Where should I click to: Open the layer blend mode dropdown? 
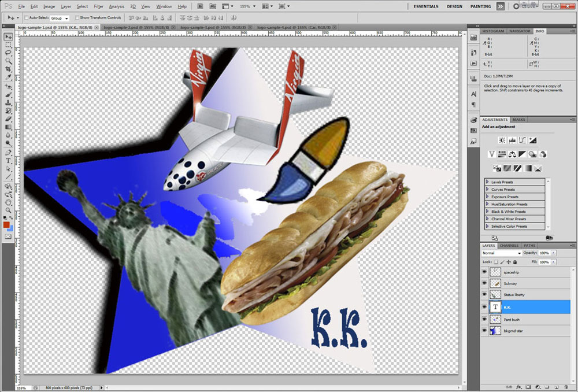pyautogui.click(x=502, y=253)
